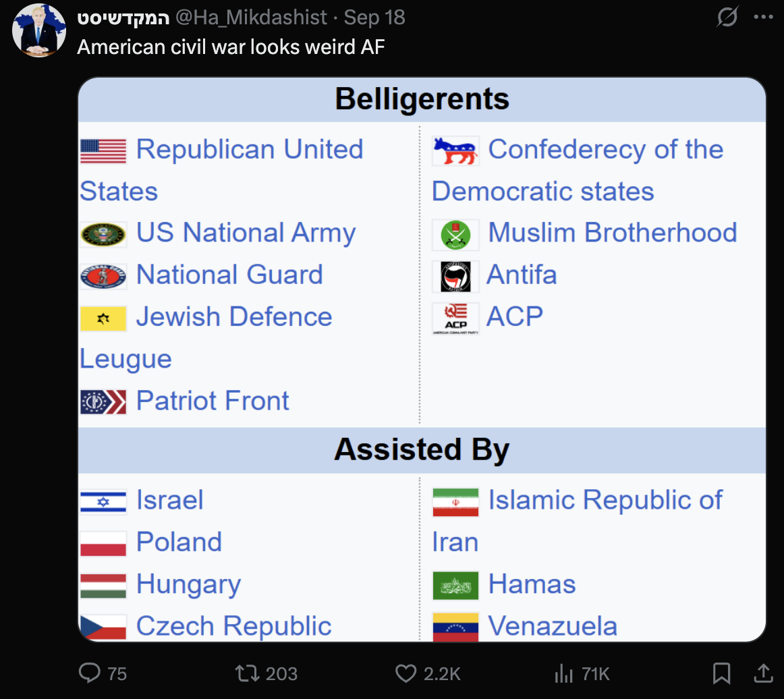Screen dimensions: 784x699
Task: Click the share upload icon
Action: pyautogui.click(x=764, y=673)
